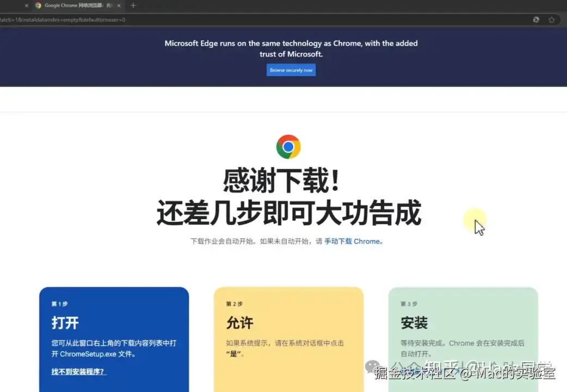
Task: Click the step 2 system dialog instruction text
Action: (x=285, y=349)
